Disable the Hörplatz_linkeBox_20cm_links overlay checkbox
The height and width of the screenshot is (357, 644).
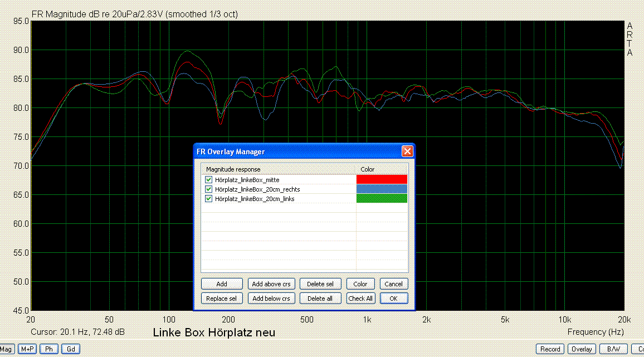[209, 199]
